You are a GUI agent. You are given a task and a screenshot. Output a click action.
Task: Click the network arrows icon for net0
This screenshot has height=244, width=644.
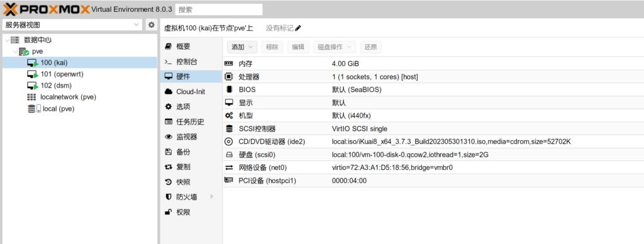[229, 168]
